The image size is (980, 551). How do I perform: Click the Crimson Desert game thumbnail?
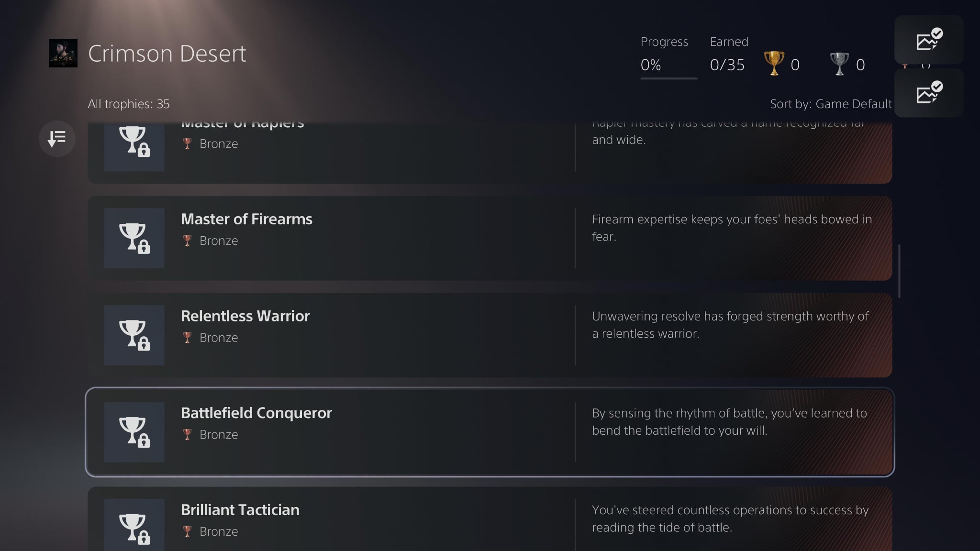63,53
